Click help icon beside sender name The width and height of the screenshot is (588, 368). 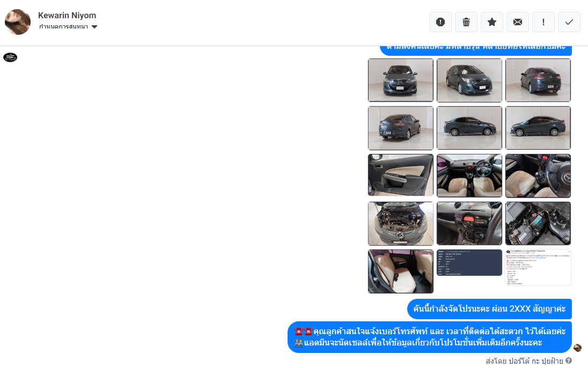coord(569,360)
